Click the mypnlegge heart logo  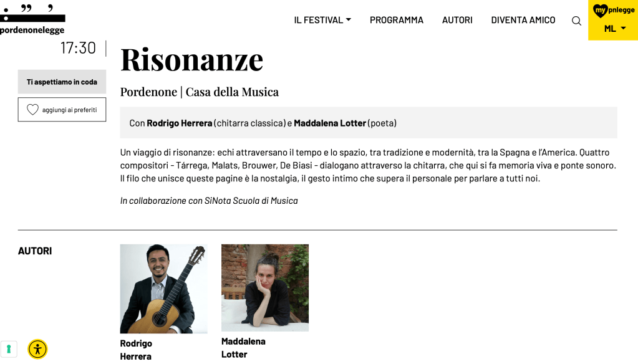613,11
